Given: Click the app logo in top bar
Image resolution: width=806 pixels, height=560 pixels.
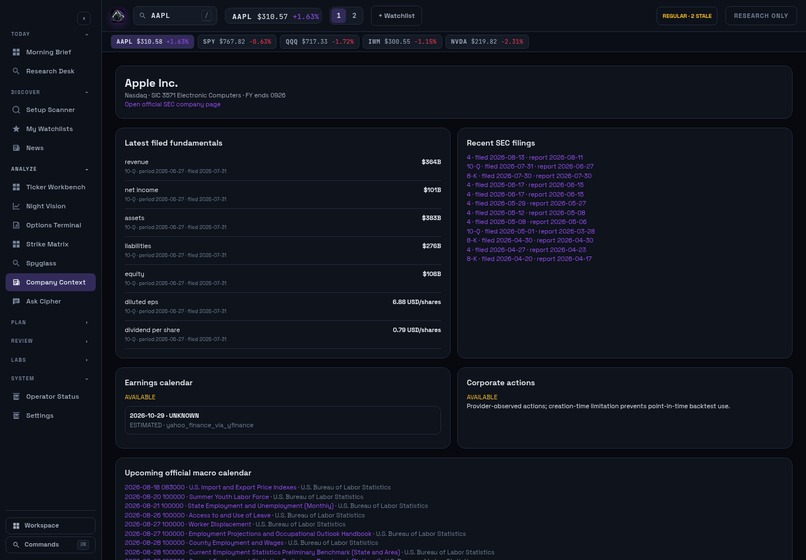Looking at the screenshot, I should pos(118,16).
